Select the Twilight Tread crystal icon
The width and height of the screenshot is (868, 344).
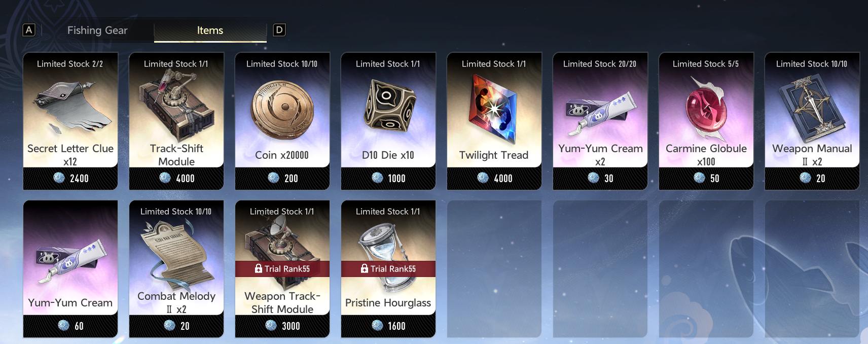(494, 108)
